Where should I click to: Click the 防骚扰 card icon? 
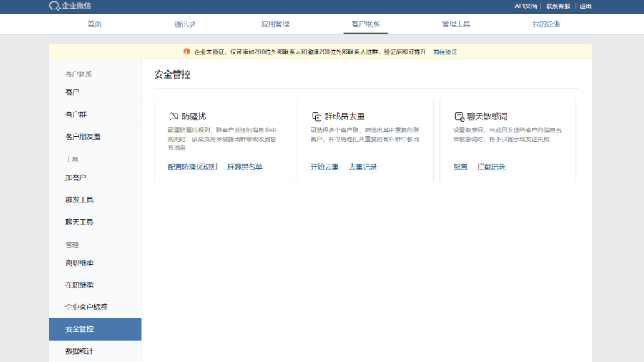(x=173, y=117)
